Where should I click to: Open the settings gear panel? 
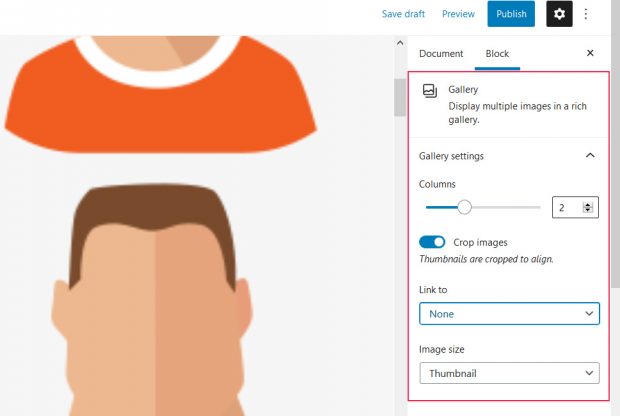[559, 14]
